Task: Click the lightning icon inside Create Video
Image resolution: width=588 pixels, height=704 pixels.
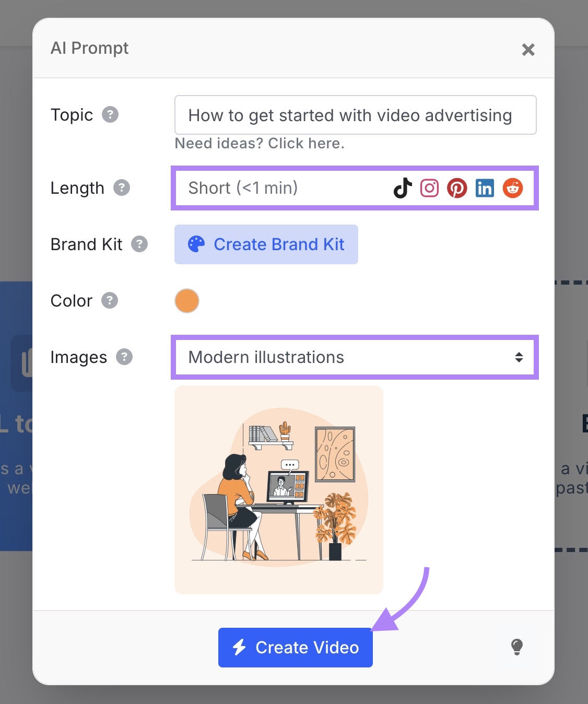Action: point(239,647)
